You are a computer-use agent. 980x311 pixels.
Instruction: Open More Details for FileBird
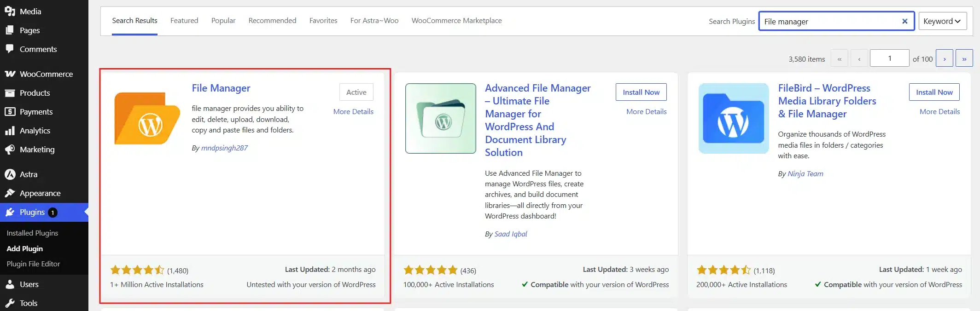940,111
